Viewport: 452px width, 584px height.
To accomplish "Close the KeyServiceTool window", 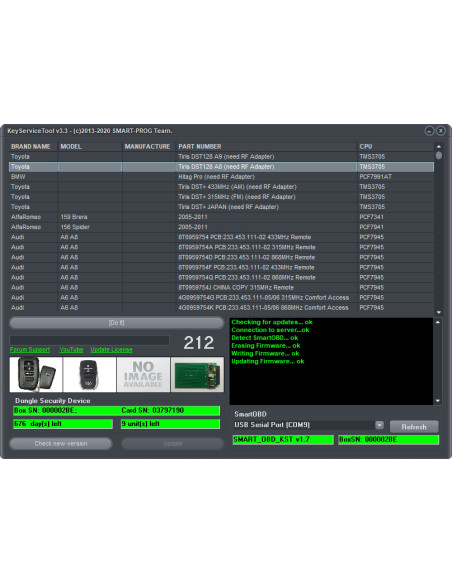I will 440,131.
